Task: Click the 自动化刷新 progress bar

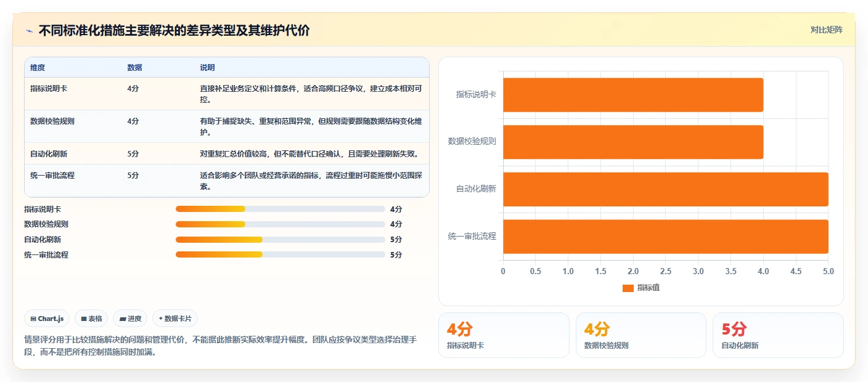Action: point(280,240)
